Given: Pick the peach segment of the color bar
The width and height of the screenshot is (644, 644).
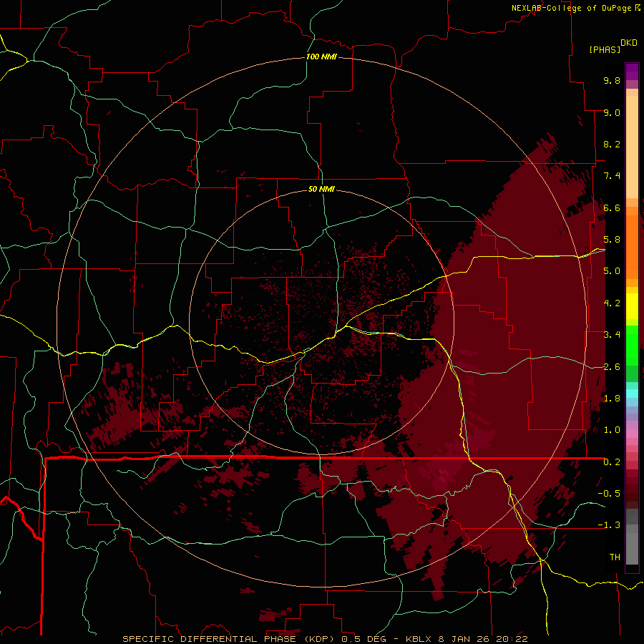Looking at the screenshot, I should [x=632, y=147].
